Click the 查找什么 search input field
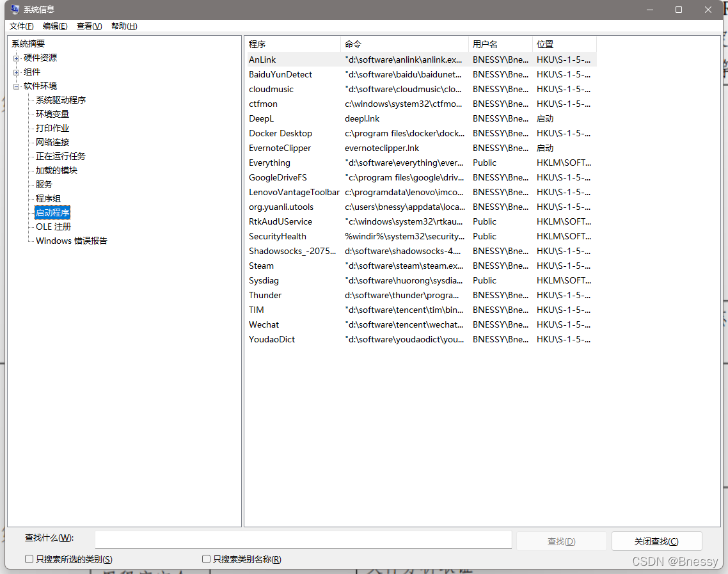The height and width of the screenshot is (574, 728). click(x=303, y=540)
